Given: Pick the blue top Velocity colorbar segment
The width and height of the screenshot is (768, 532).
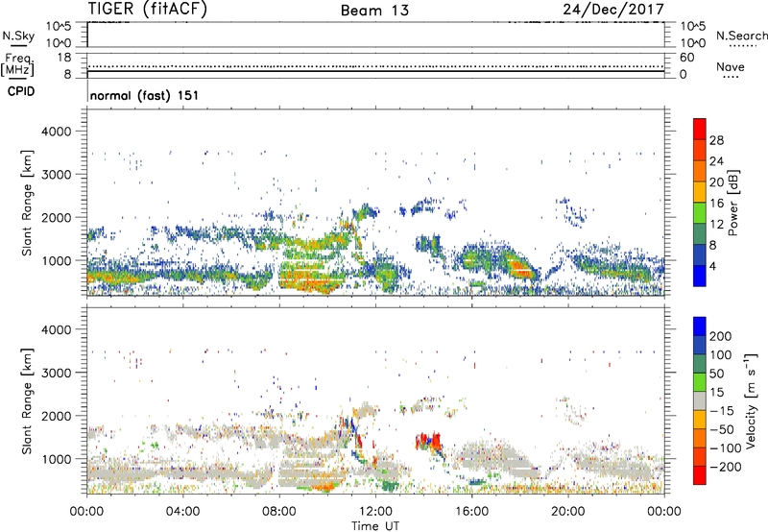Looking at the screenshot, I should [x=700, y=326].
